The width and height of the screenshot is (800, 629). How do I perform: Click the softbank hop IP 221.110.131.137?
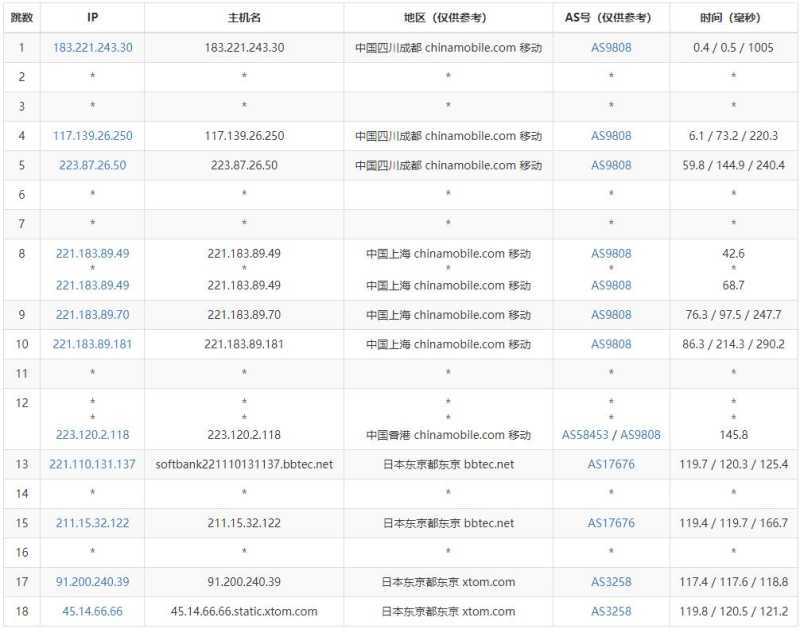pos(91,464)
